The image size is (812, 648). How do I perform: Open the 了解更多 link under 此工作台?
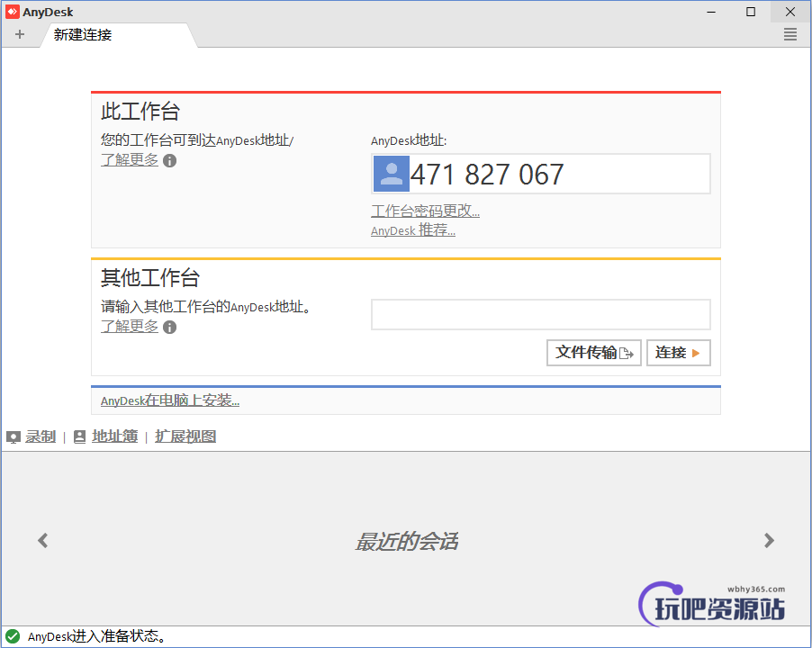pos(130,160)
